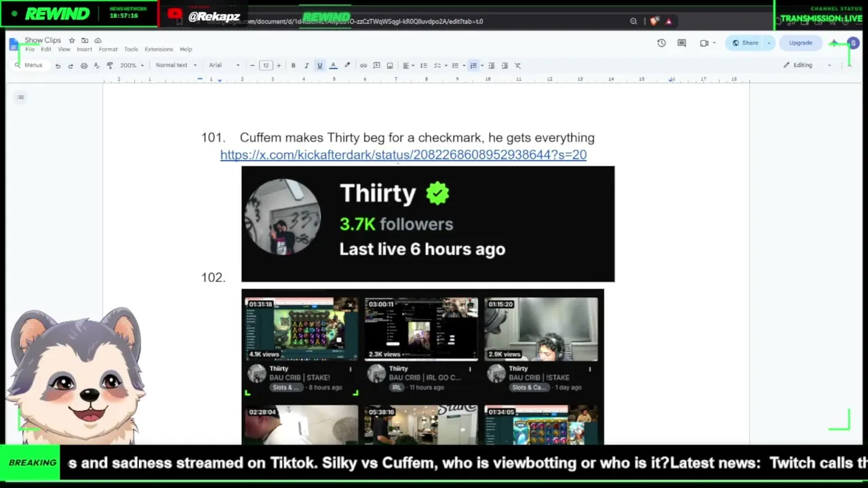868x488 pixels.
Task: Open the Brave Shields icon
Action: point(654,21)
